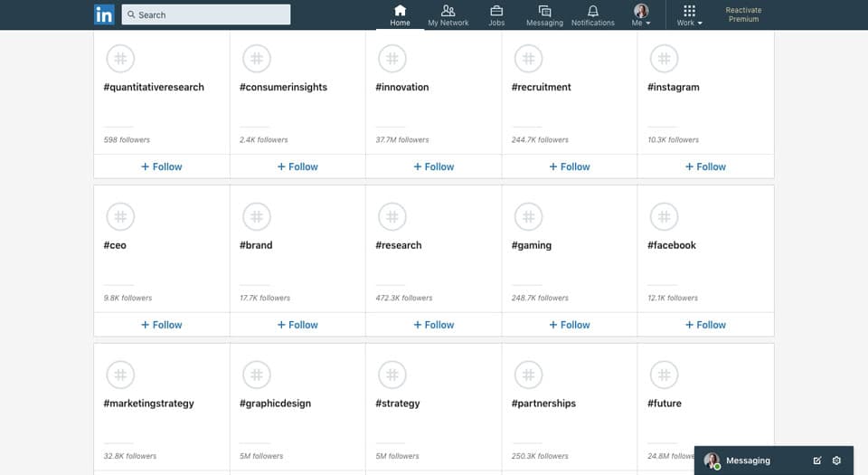The width and height of the screenshot is (868, 475).
Task: Click hashtag icon above #graphicdesign
Action: [256, 375]
